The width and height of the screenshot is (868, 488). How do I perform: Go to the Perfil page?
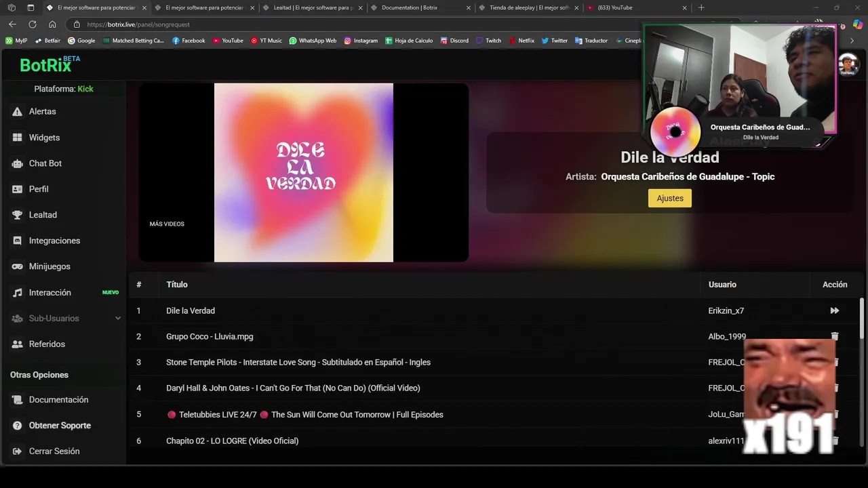click(x=39, y=189)
